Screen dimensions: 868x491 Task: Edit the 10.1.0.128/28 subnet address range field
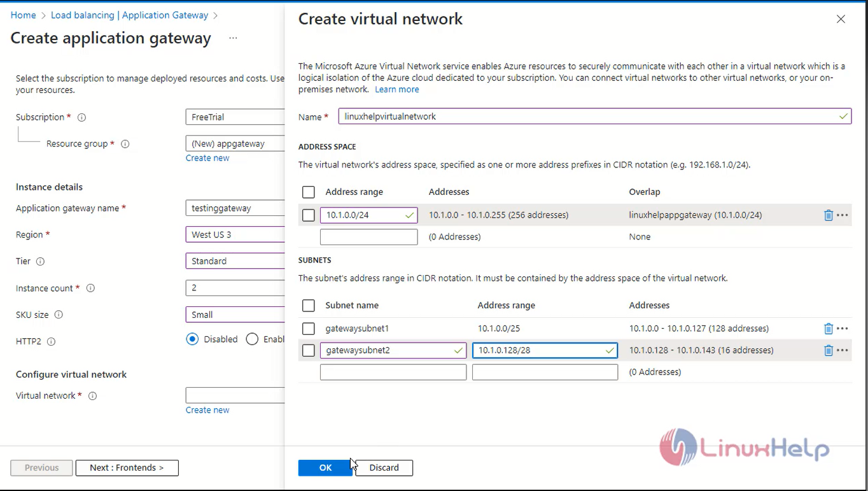click(545, 350)
